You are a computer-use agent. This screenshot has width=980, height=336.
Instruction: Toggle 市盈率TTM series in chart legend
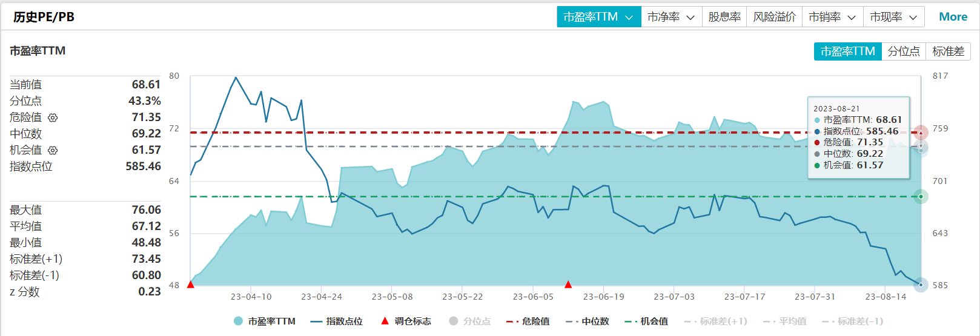coord(265,321)
